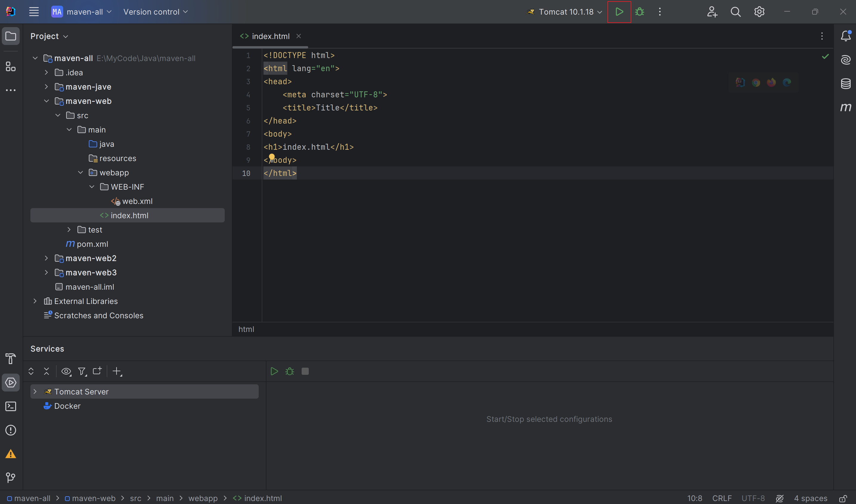Screen dimensions: 856x504
Task: Click the Search Everywhere magnifier
Action: (735, 12)
